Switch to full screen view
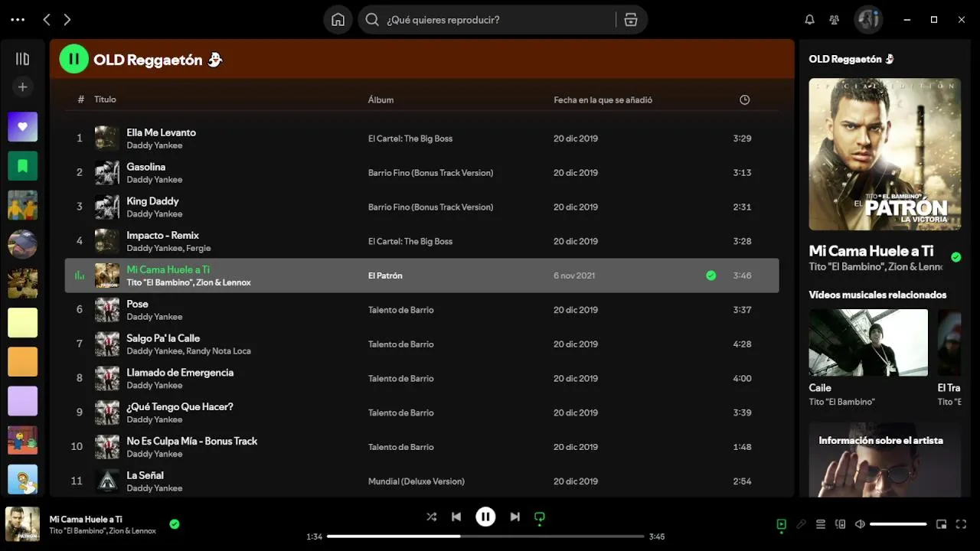 click(x=962, y=524)
